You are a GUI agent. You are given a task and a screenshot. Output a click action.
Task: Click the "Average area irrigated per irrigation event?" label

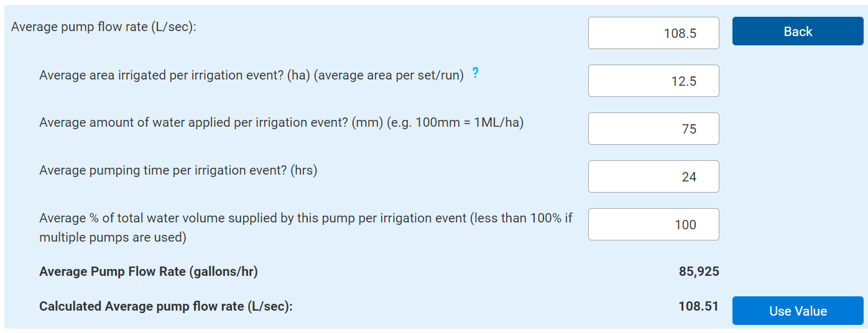click(x=162, y=75)
